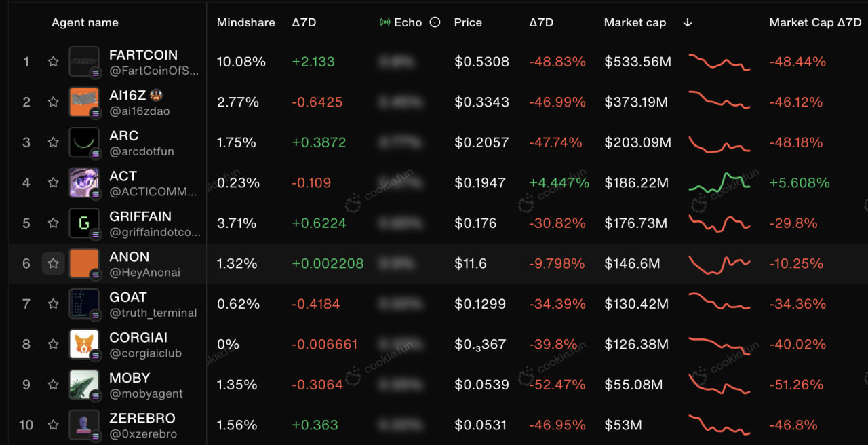The width and height of the screenshot is (868, 445).
Task: Open the ACT anime eye avatar
Action: (x=84, y=182)
